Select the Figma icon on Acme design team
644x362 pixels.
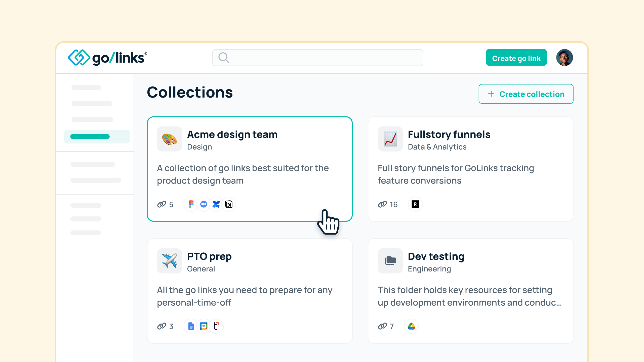[x=191, y=204]
